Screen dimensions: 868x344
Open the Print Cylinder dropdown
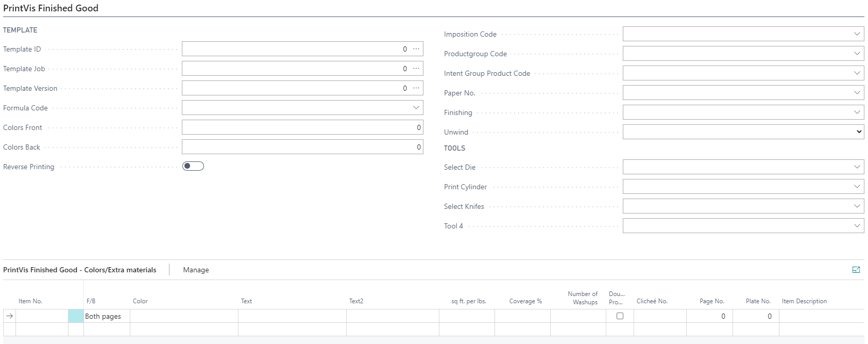857,187
